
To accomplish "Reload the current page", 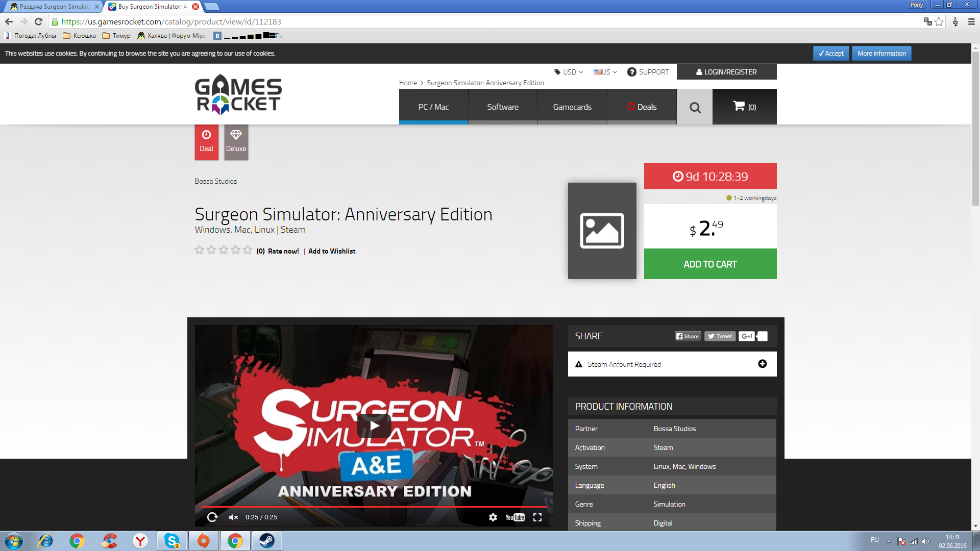I will 38,21.
